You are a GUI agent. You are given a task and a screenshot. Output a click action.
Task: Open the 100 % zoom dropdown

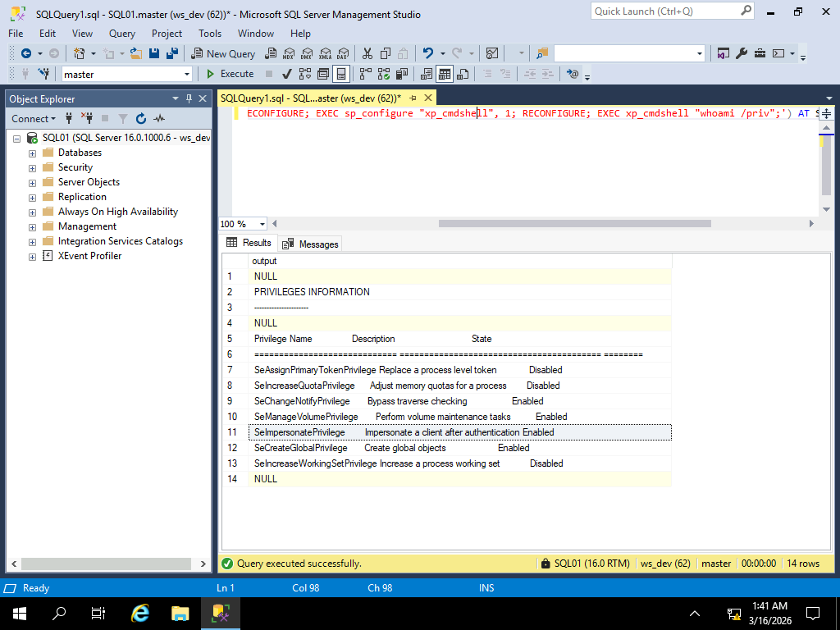(262, 224)
